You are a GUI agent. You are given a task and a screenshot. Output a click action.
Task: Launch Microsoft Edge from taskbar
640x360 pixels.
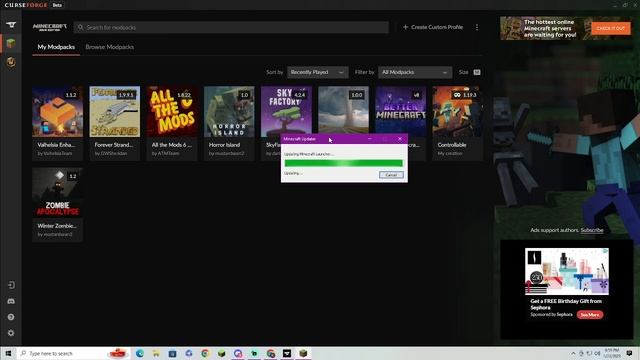click(140, 353)
